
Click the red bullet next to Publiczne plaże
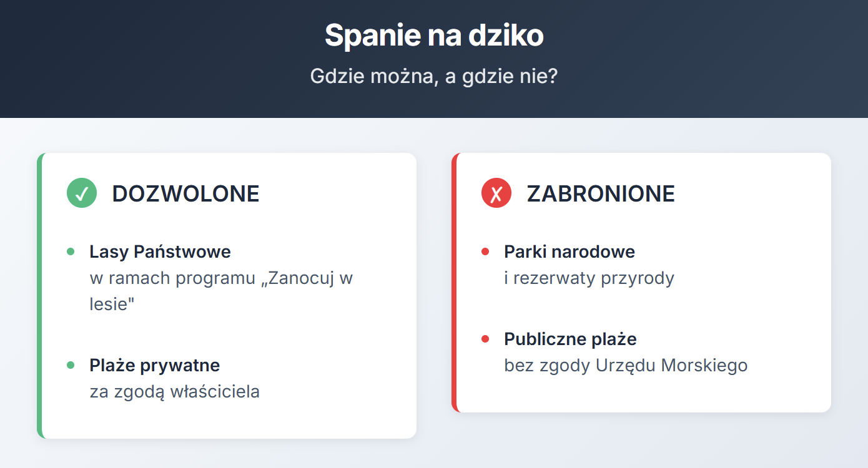[x=485, y=339]
